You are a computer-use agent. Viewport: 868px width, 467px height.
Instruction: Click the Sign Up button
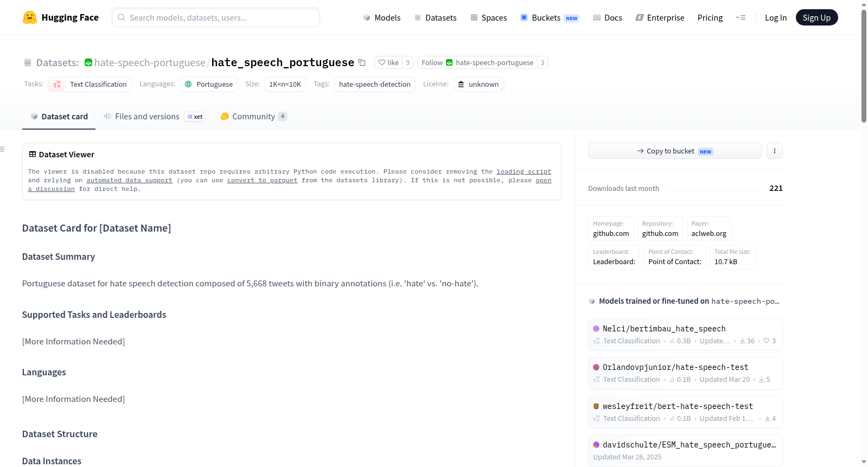point(816,17)
